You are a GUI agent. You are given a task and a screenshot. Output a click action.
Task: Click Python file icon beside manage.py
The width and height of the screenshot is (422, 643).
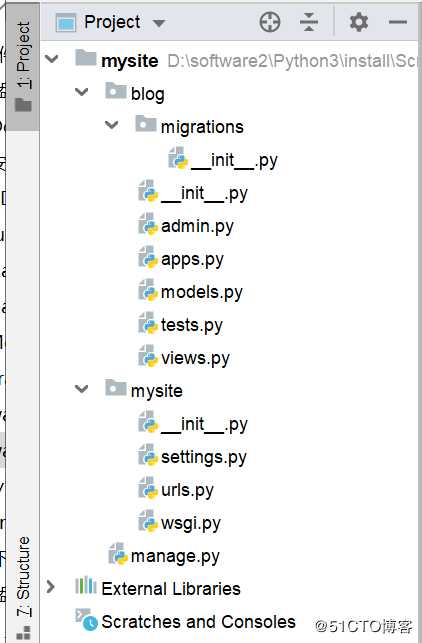118,554
